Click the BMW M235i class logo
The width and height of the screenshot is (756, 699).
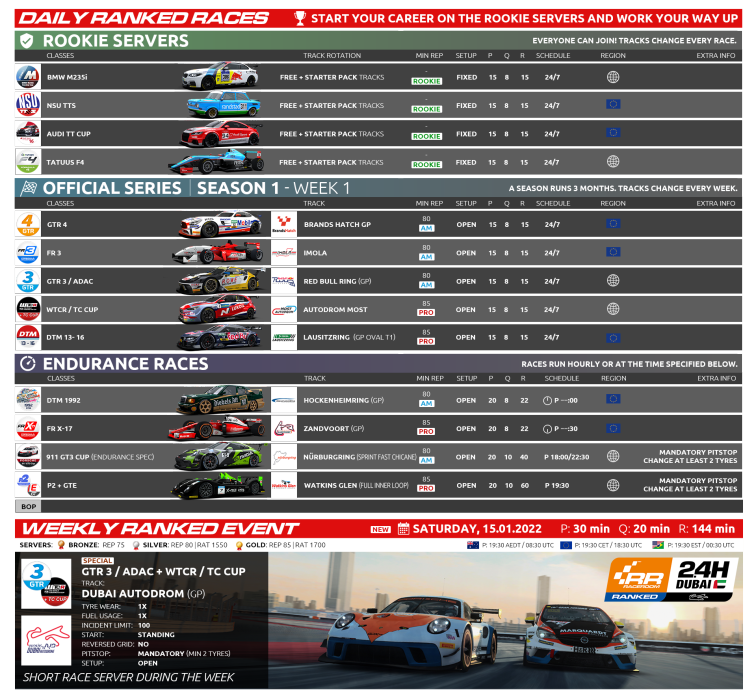[x=28, y=77]
